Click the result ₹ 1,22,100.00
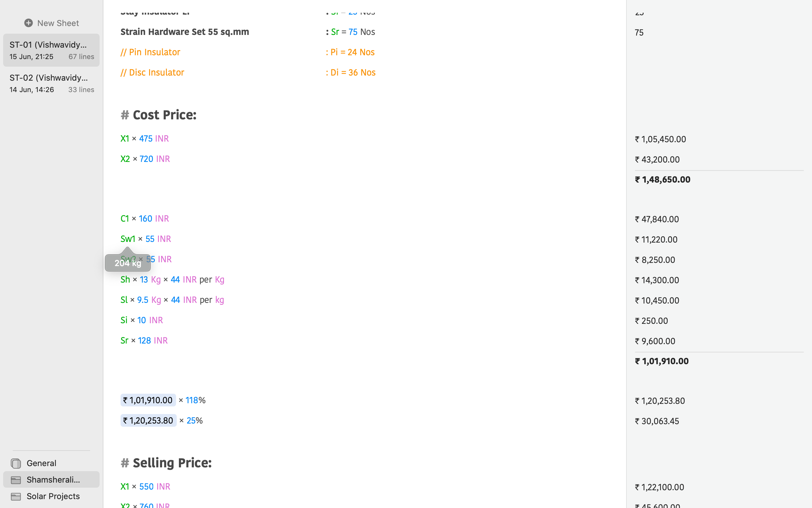Image resolution: width=812 pixels, height=508 pixels. [659, 487]
